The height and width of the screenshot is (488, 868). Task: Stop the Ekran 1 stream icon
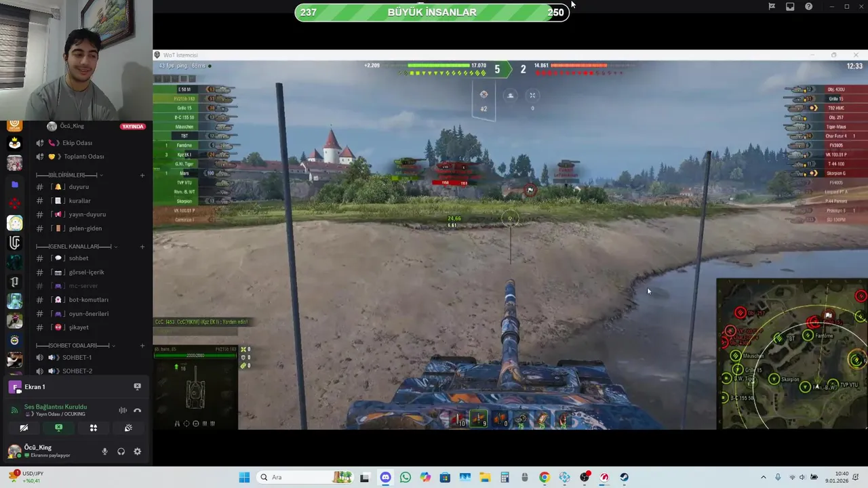[x=137, y=386]
